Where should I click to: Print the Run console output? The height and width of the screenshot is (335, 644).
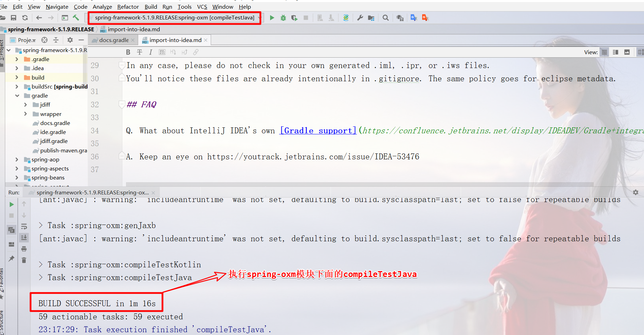pyautogui.click(x=24, y=249)
